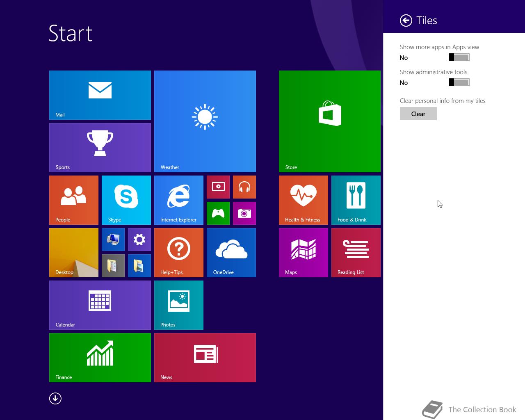Open the Maps tile
This screenshot has width=525, height=420.
(x=304, y=253)
